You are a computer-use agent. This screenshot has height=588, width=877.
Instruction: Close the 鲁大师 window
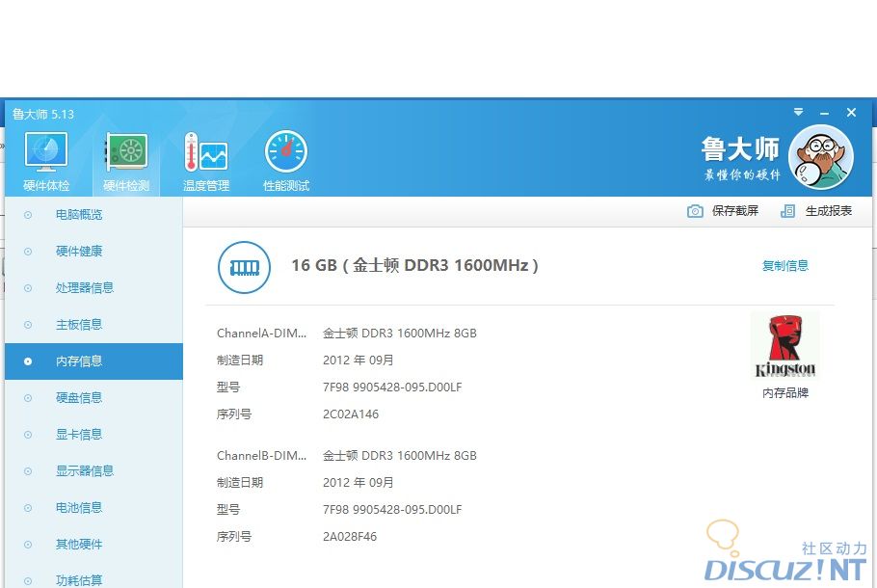point(851,113)
